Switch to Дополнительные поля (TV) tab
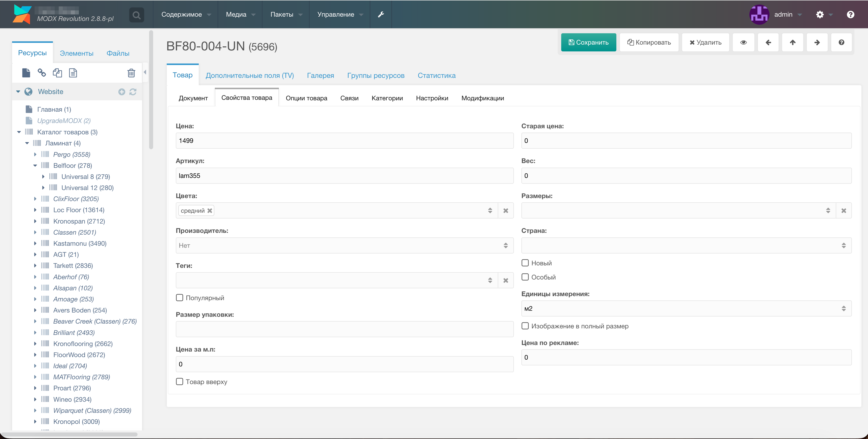Image resolution: width=868 pixels, height=439 pixels. pos(250,76)
